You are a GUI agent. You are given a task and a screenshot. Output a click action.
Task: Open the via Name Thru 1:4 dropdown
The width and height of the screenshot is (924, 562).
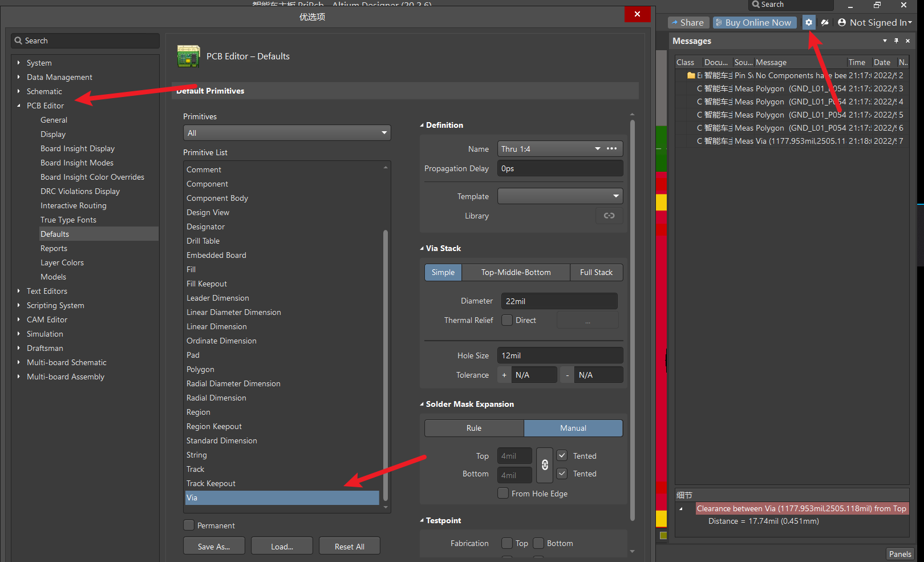[x=598, y=148]
